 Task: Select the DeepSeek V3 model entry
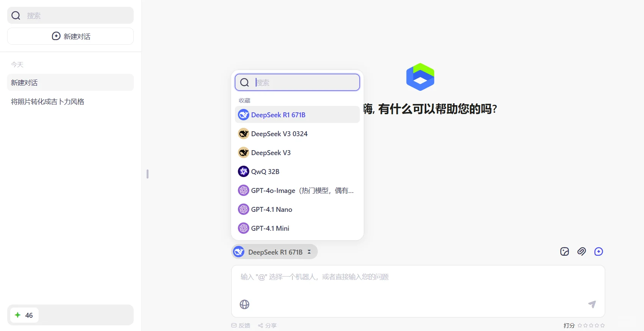point(297,152)
